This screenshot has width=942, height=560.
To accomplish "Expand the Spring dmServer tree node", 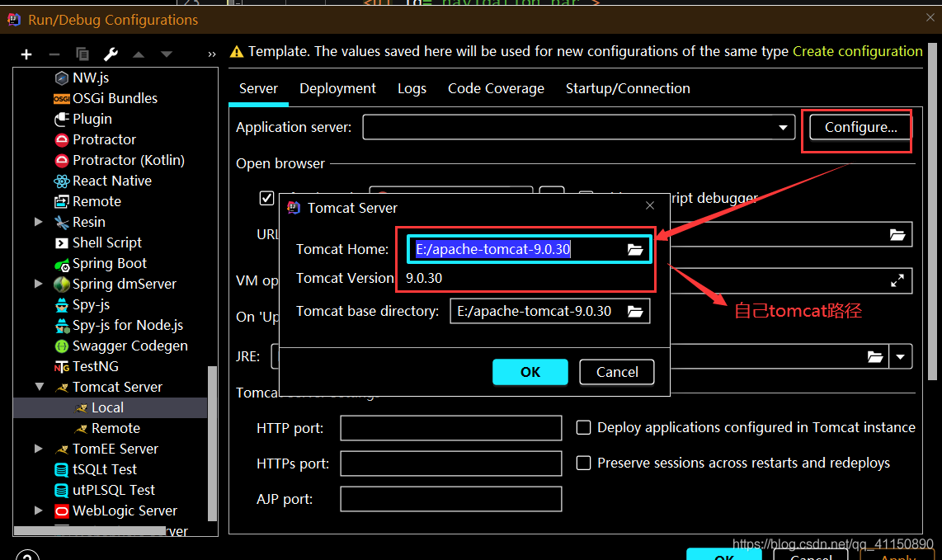I will [39, 284].
